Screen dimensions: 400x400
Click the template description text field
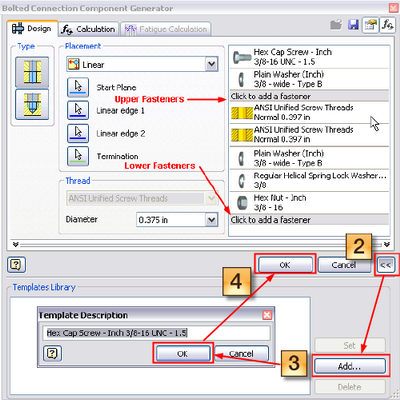pos(156,333)
